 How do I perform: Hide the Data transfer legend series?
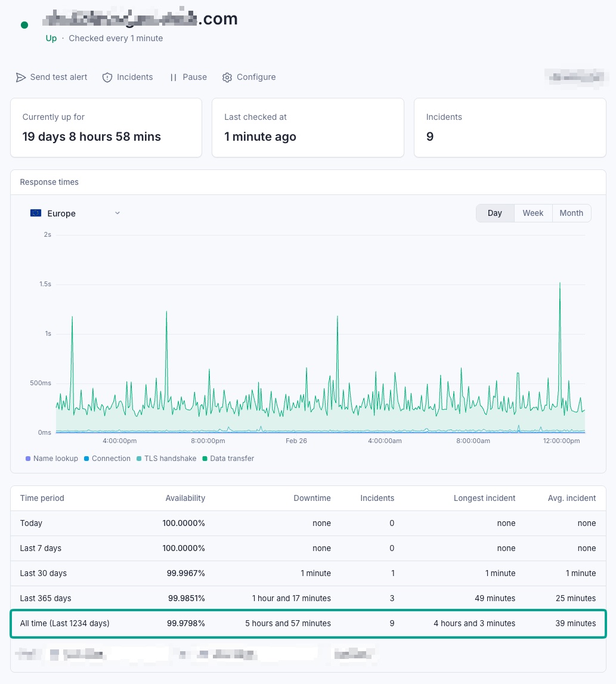tap(228, 459)
